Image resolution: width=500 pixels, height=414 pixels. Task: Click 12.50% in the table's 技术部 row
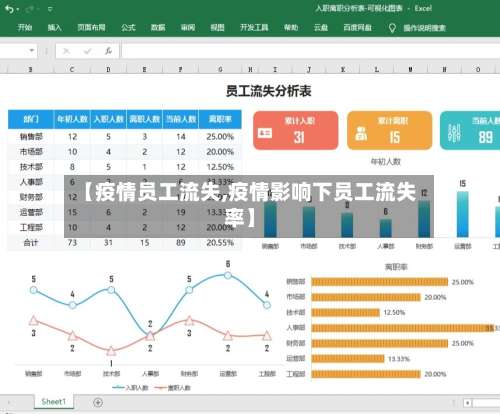click(x=220, y=167)
